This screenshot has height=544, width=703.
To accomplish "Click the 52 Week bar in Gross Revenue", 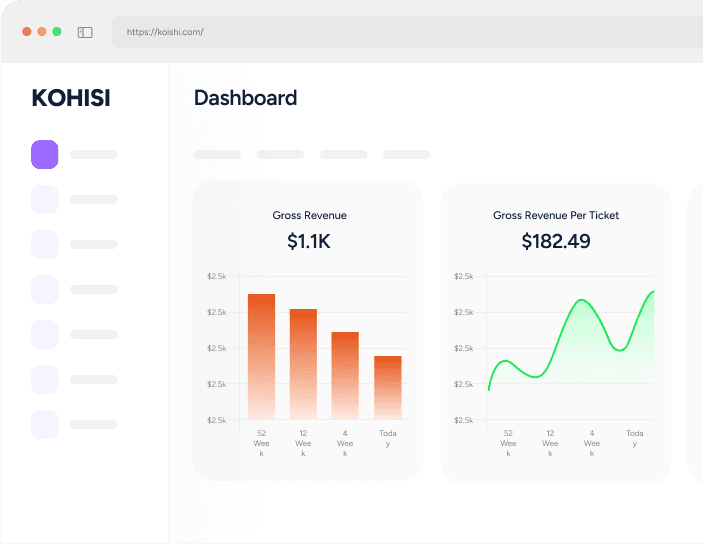I will [x=261, y=356].
